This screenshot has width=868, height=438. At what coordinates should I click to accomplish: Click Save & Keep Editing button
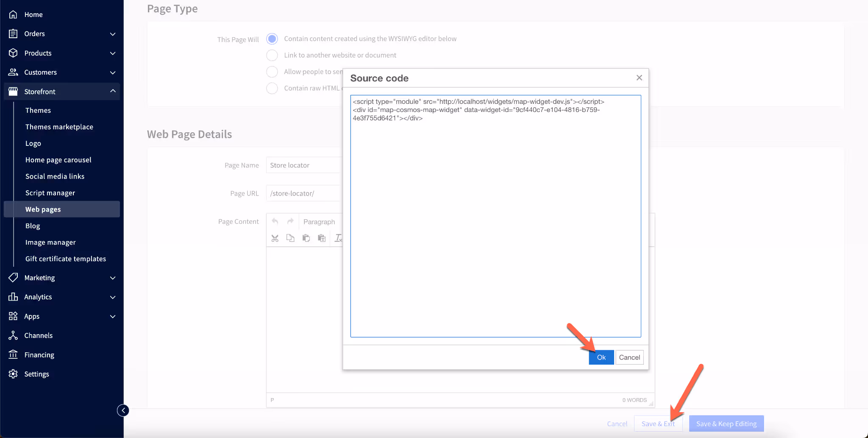(x=726, y=424)
